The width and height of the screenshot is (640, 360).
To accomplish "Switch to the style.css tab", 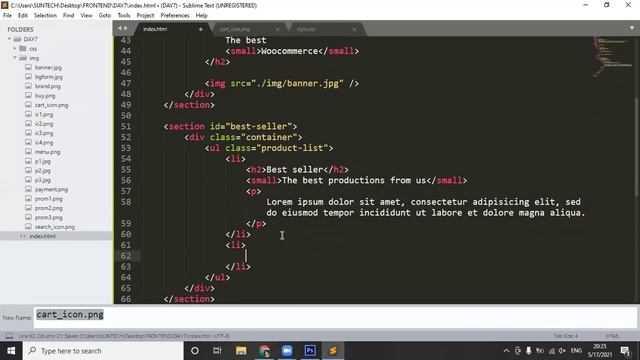I will pyautogui.click(x=306, y=29).
